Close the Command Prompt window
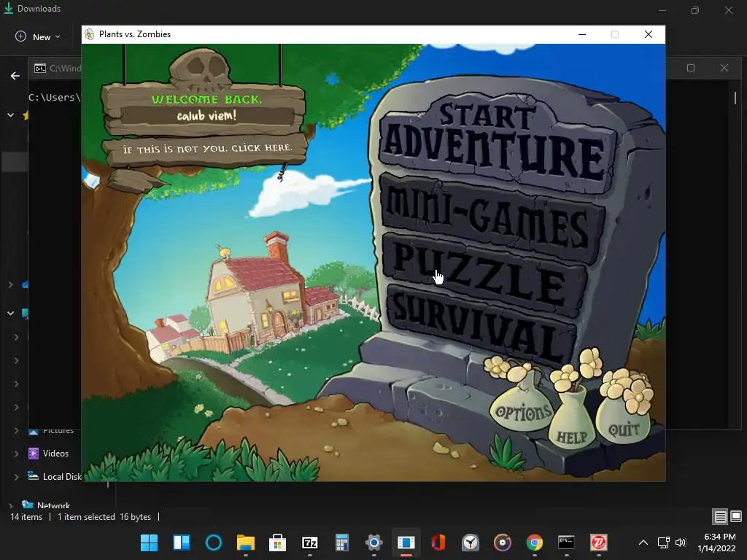The image size is (747, 560). click(x=724, y=68)
